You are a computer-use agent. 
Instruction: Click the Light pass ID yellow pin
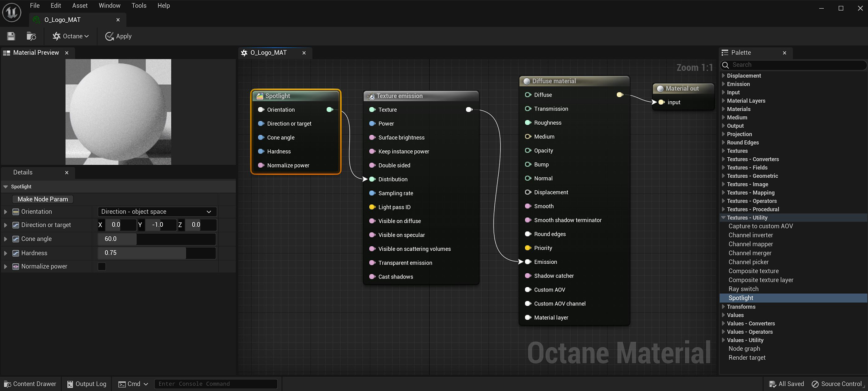pos(372,207)
